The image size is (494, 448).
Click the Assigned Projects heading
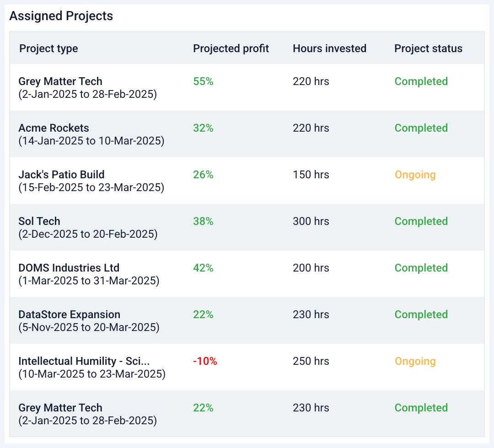pos(61,16)
